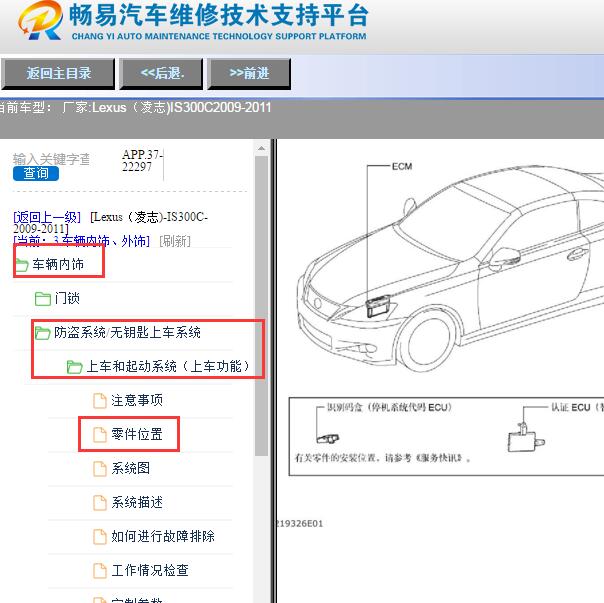Click the 零件位置 page icon
604x603 pixels.
click(100, 435)
